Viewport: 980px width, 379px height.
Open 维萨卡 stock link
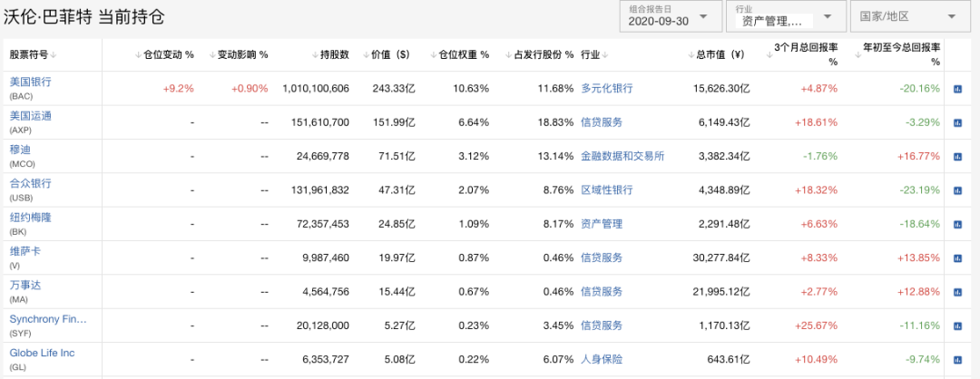(25, 250)
